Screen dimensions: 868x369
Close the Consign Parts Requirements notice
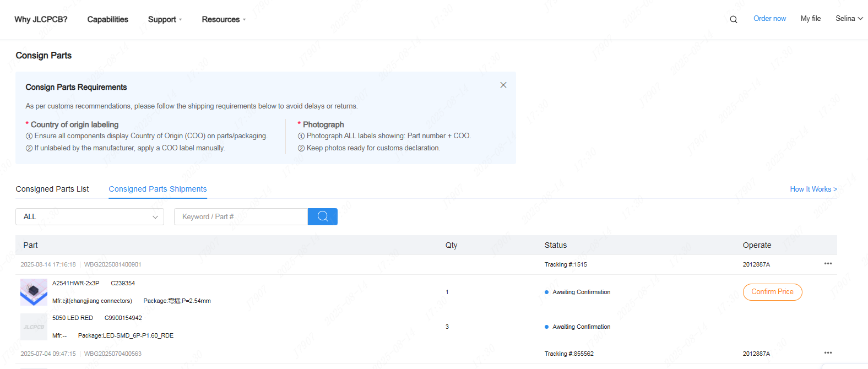tap(503, 85)
